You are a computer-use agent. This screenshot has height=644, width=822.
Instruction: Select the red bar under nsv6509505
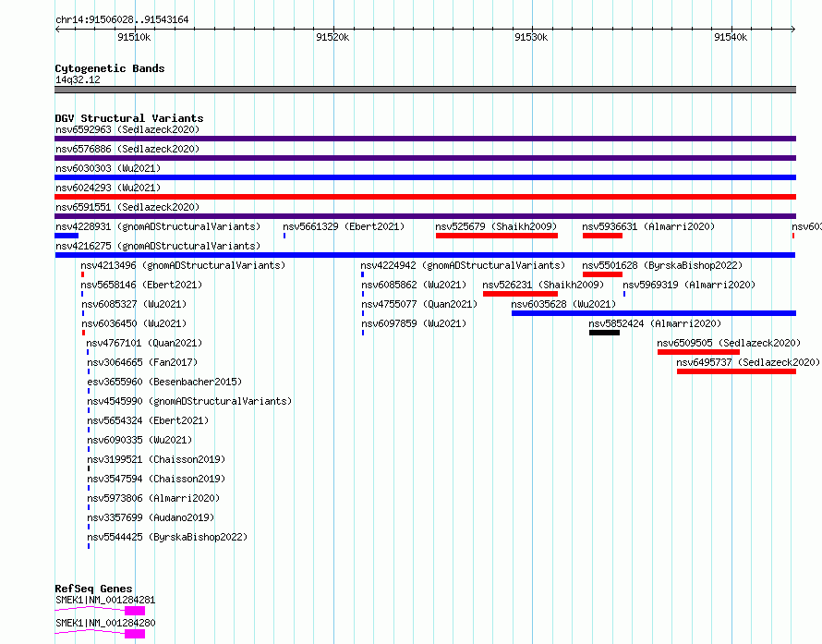point(698,352)
